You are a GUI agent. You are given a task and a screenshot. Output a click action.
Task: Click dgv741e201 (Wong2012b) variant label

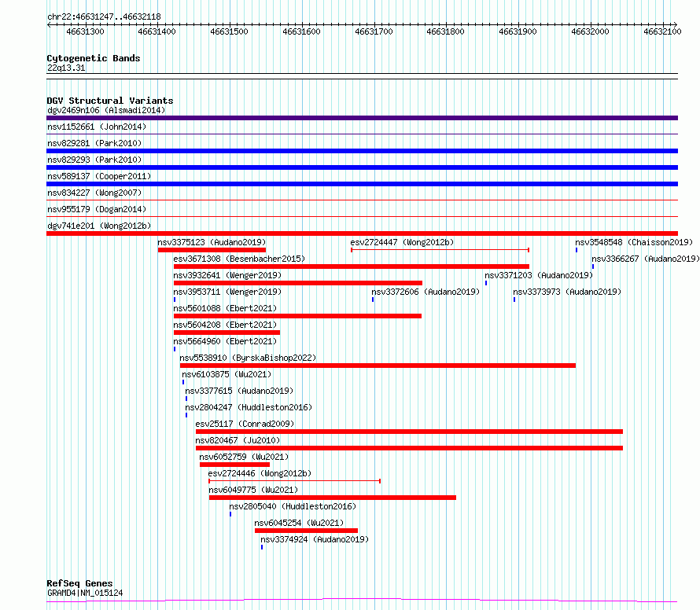click(99, 226)
